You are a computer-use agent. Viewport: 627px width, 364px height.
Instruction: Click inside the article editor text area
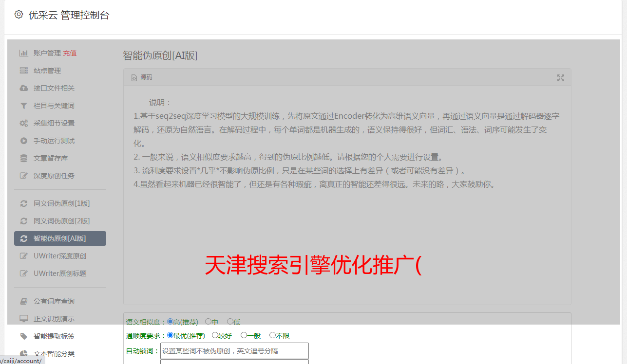[x=347, y=195]
